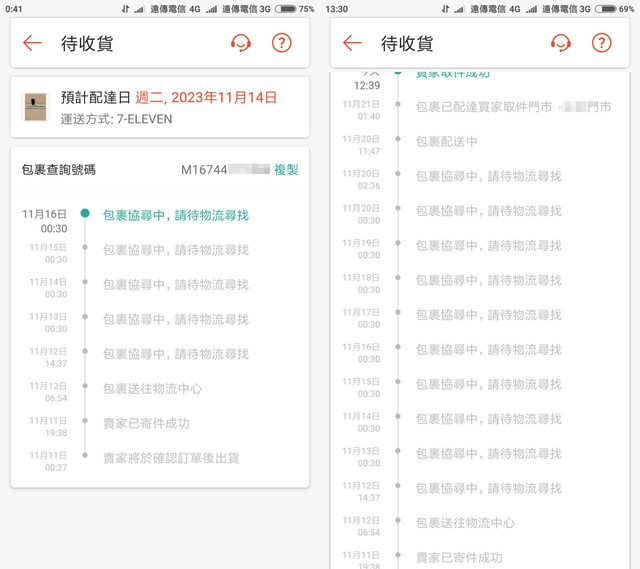Tap 運送方式: 7-ELEVEN shipping method text
This screenshot has width=640, height=569.
116,119
